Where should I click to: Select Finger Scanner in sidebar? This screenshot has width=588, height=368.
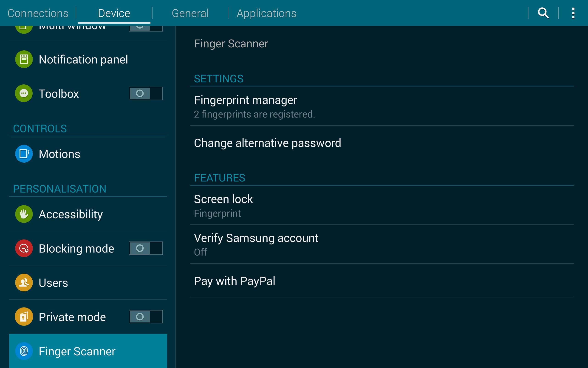pyautogui.click(x=88, y=351)
